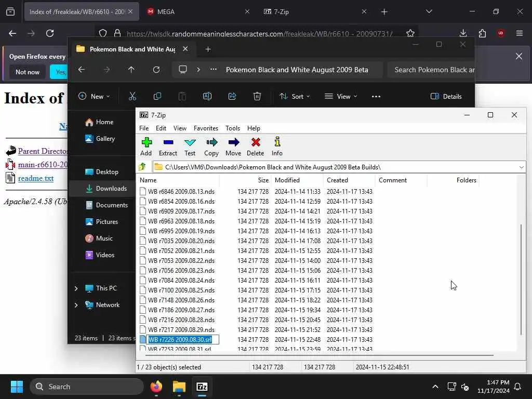Run Test on the selected archive

click(190, 147)
